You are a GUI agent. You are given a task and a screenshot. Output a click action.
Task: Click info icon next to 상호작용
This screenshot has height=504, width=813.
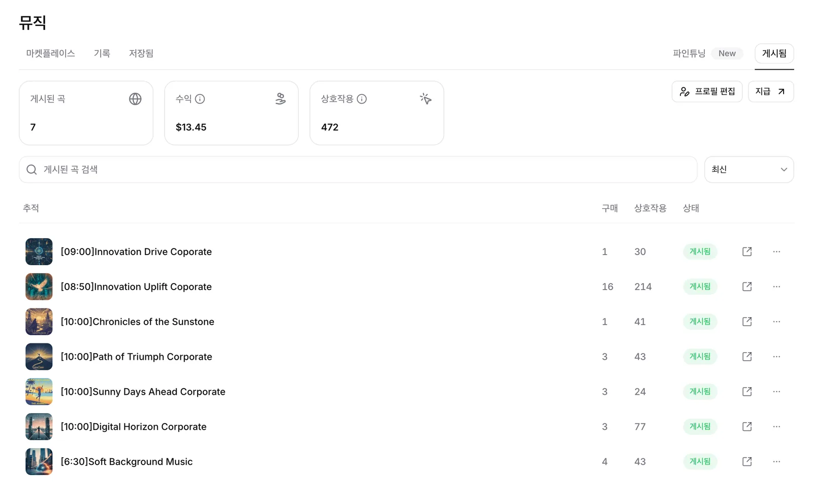point(362,99)
